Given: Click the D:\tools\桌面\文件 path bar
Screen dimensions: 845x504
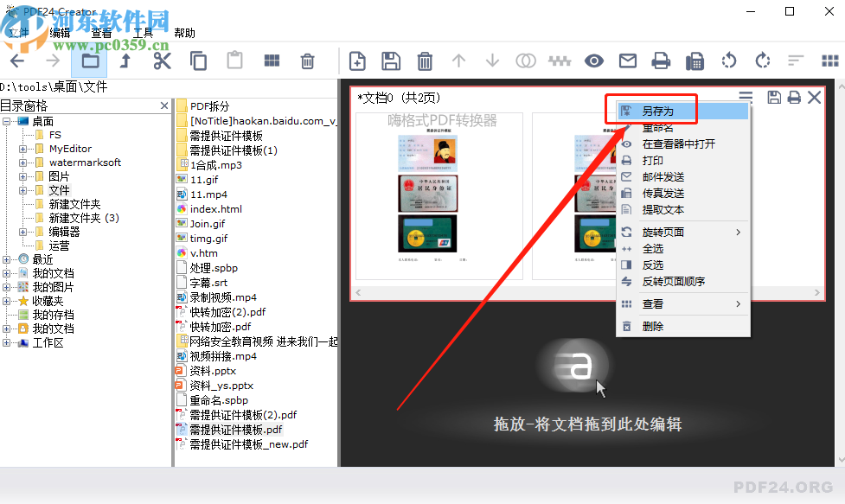Looking at the screenshot, I should (169, 86).
